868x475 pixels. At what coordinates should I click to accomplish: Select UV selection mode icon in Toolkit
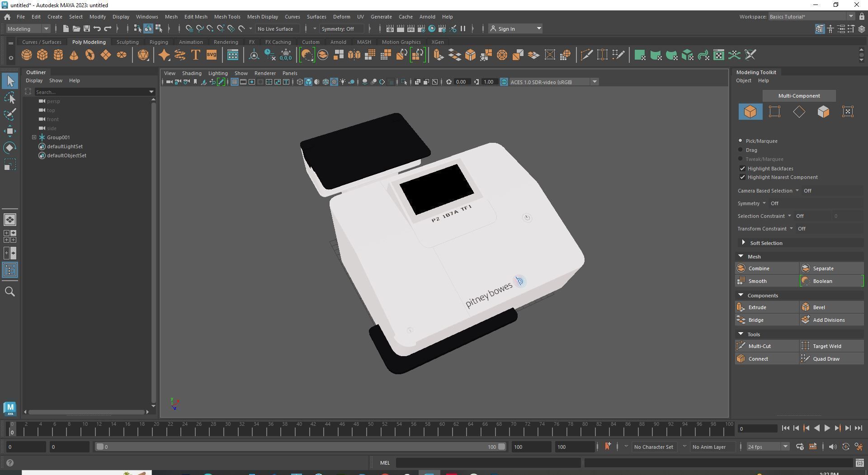(848, 112)
